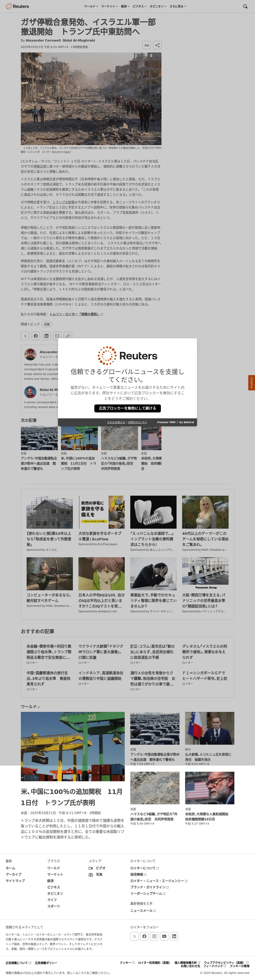Open ロイター利用規約(英語)in the bottom bar
Image resolution: width=255 pixels, height=980 pixels.
pos(154,963)
